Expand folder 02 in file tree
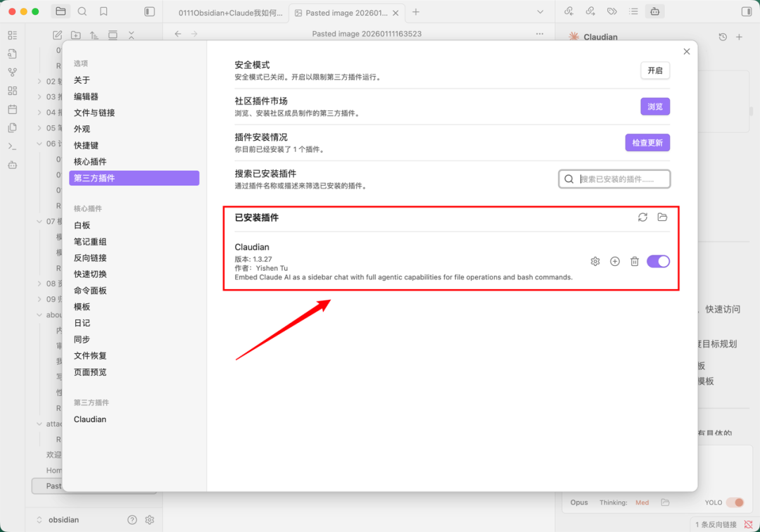760x532 pixels. click(41, 81)
